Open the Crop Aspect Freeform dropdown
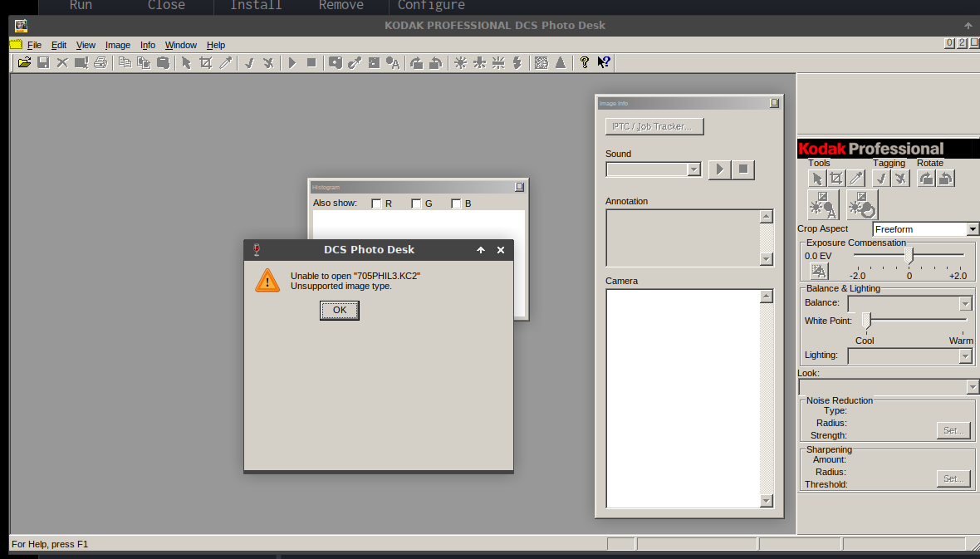Viewport: 980px width, 559px height. (x=973, y=229)
